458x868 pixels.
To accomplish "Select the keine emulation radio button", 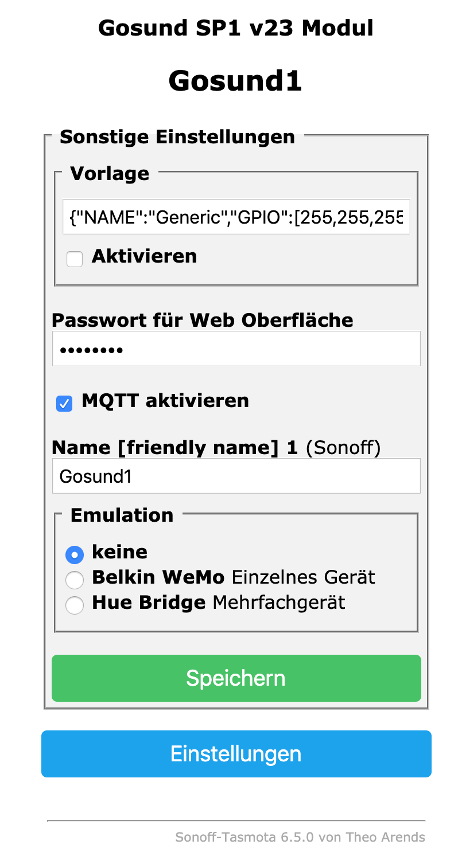I will tap(75, 554).
